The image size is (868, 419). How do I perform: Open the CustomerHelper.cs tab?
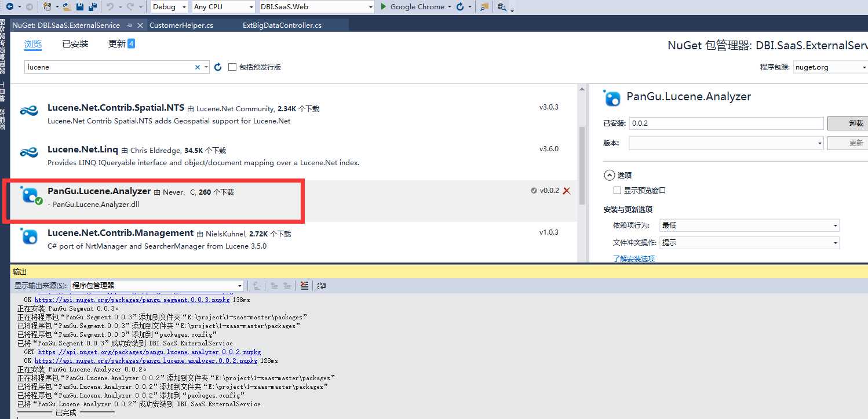click(x=181, y=25)
